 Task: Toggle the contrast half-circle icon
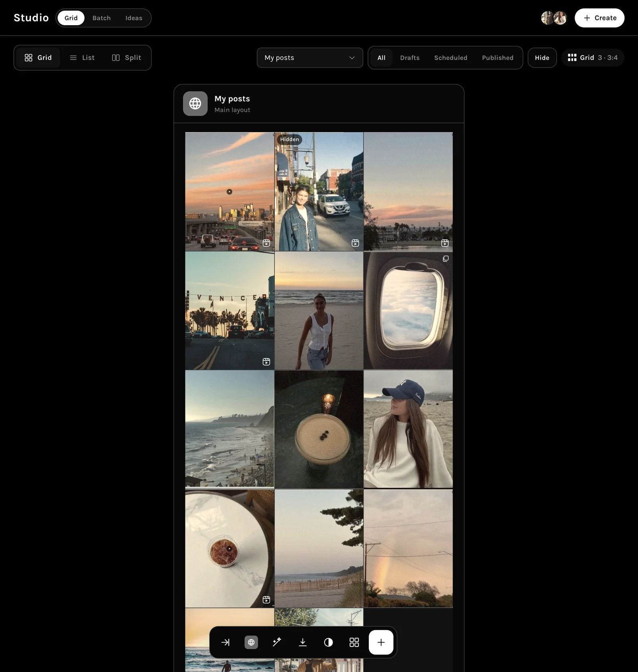(328, 642)
